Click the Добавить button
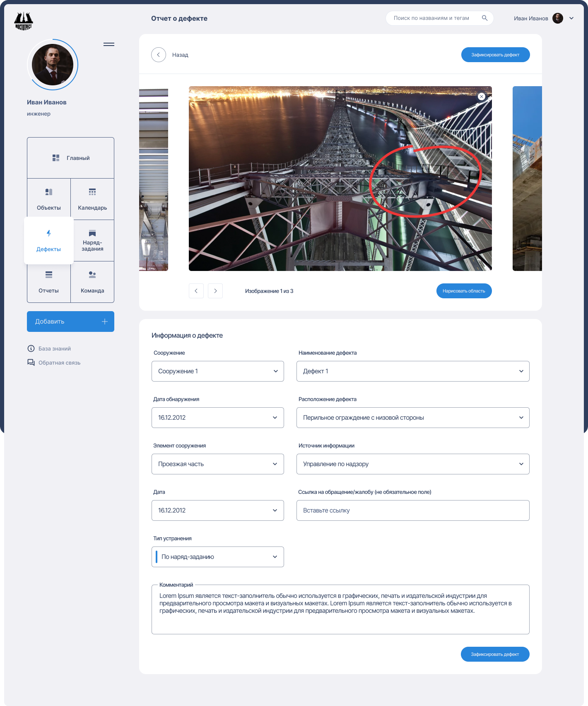This screenshot has width=588, height=706. coord(70,322)
